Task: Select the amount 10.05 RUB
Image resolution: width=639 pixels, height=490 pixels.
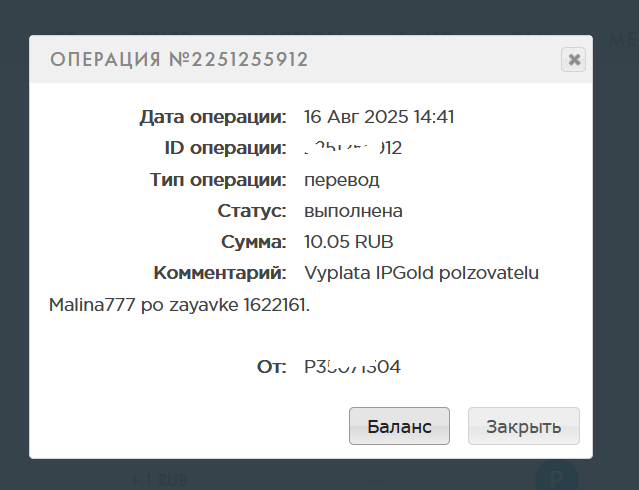Action: [349, 242]
